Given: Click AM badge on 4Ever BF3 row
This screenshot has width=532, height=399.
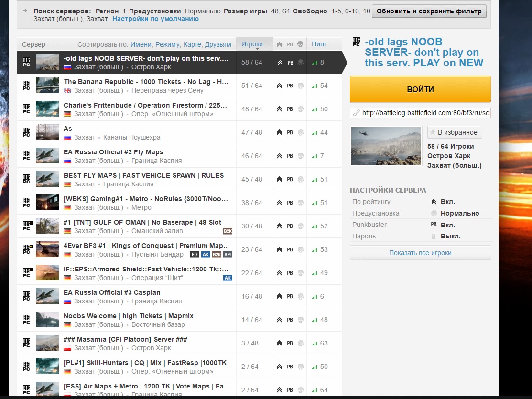Looking at the screenshot, I should tap(228, 255).
